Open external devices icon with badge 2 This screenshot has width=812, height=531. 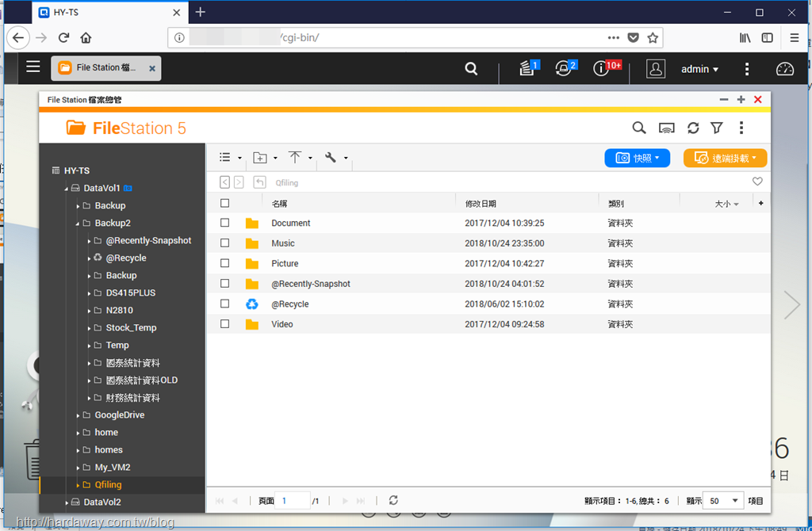point(564,68)
